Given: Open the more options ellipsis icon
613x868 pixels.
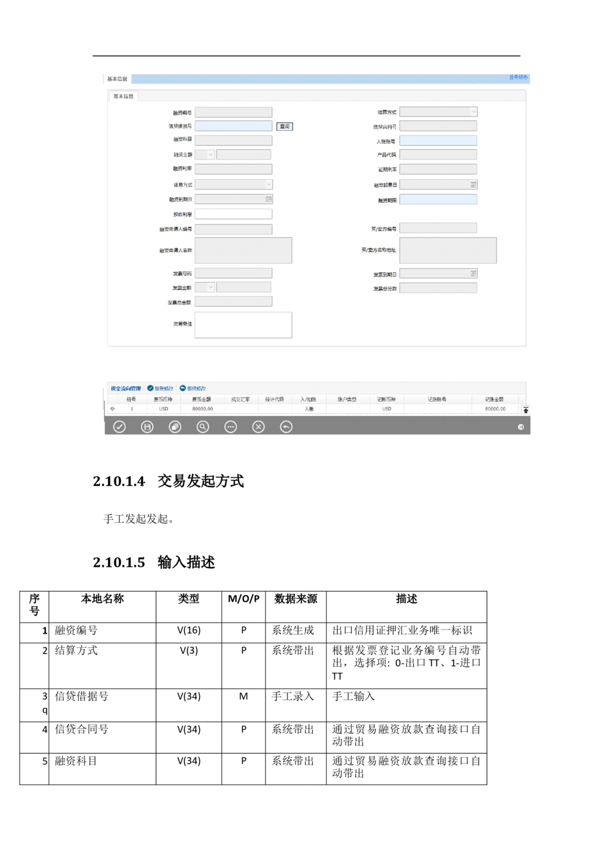Looking at the screenshot, I should tap(230, 427).
